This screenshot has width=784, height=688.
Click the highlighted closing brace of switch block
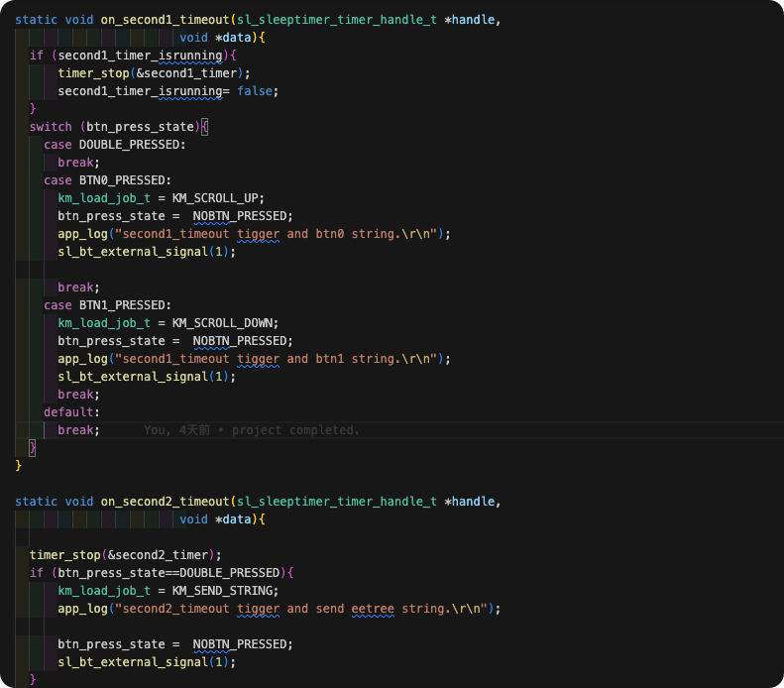click(33, 447)
